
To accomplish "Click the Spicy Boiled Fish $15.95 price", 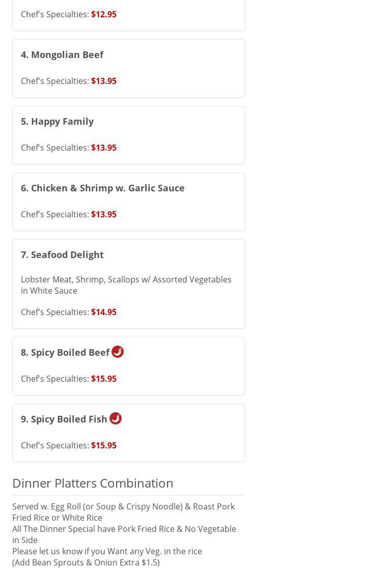I will coord(103,445).
